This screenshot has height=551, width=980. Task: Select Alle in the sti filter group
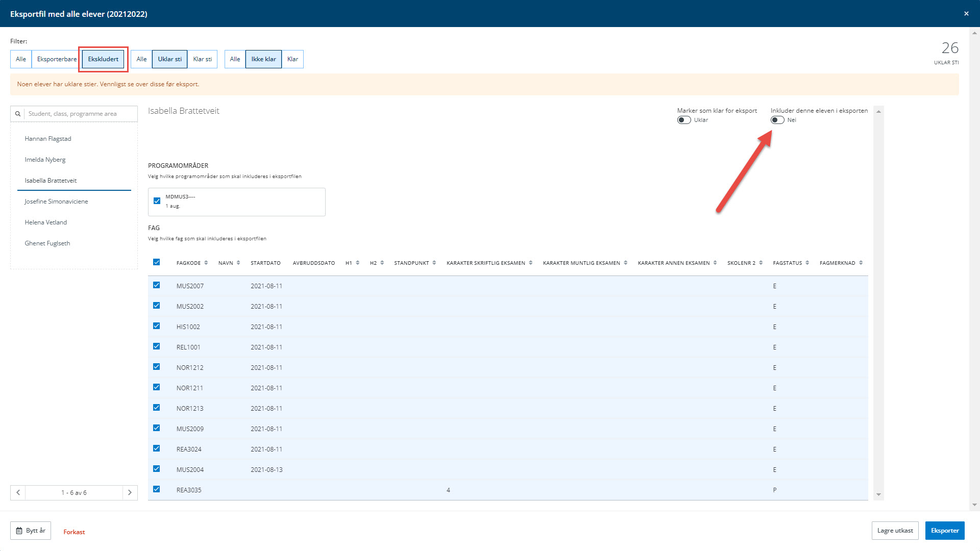[x=141, y=59]
